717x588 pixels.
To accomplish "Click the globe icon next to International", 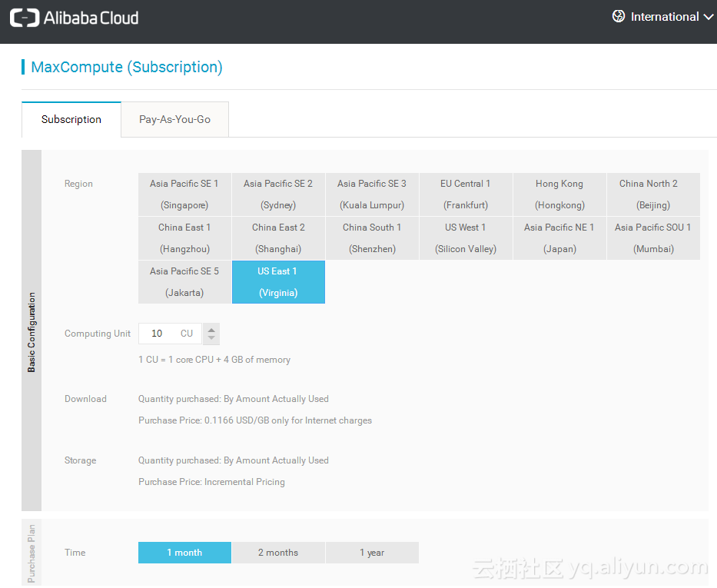I will pyautogui.click(x=618, y=16).
